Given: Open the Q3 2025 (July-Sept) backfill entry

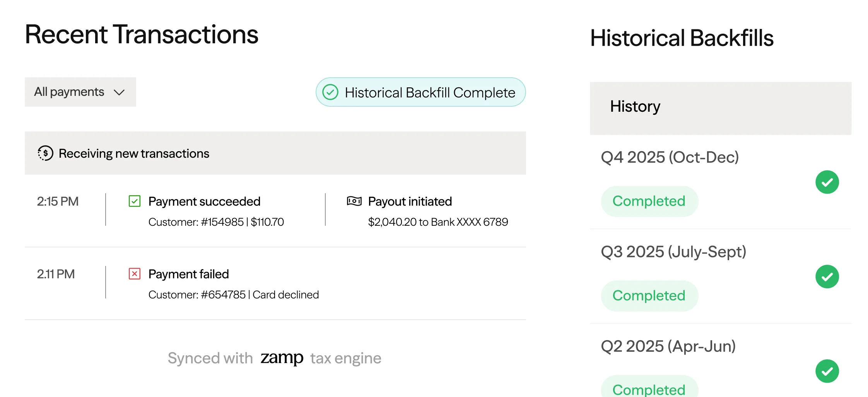Looking at the screenshot, I should pyautogui.click(x=673, y=252).
